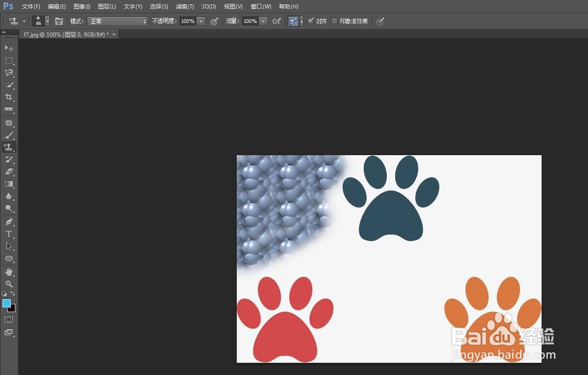Screen dimensions: 588x375
Task: Toggle the brush panel button
Action: [x=59, y=21]
